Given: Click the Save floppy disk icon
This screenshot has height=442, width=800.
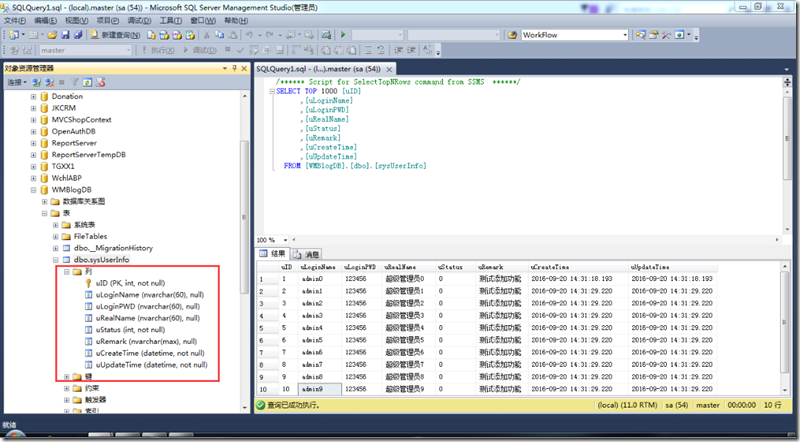Looking at the screenshot, I should pyautogui.click(x=65, y=35).
